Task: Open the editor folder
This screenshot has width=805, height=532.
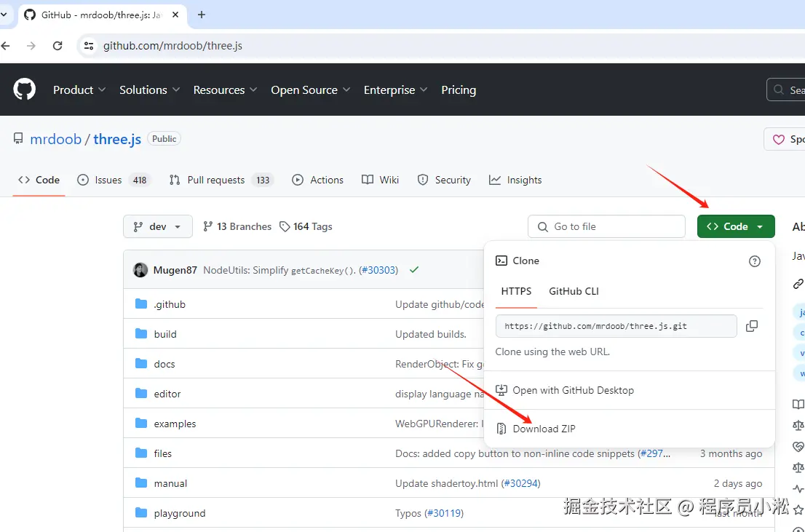Action: point(167,394)
